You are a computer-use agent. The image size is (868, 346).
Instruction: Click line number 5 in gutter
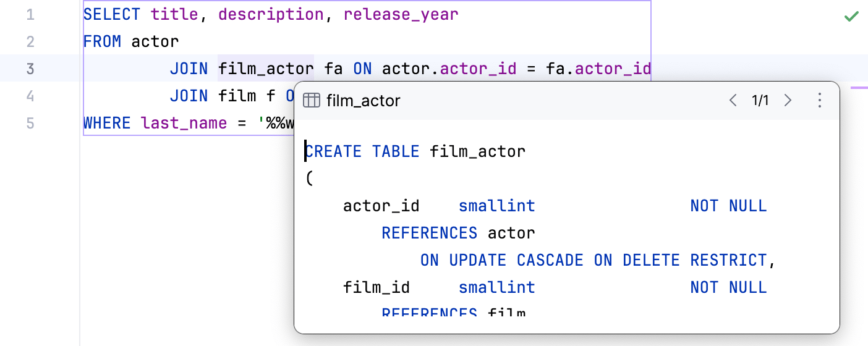point(30,123)
